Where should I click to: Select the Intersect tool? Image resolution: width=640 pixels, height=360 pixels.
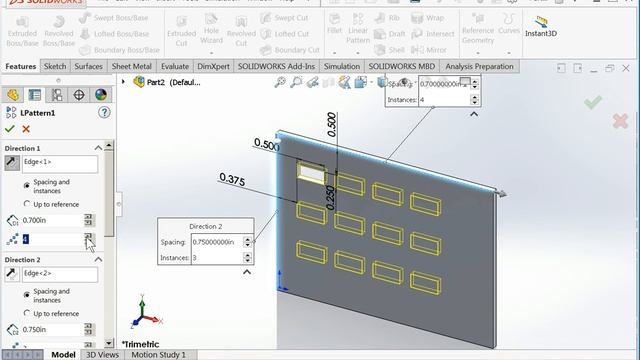pos(433,34)
